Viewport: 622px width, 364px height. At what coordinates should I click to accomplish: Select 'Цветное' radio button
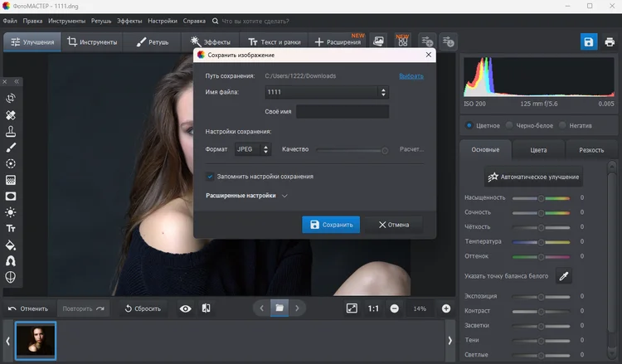point(469,125)
